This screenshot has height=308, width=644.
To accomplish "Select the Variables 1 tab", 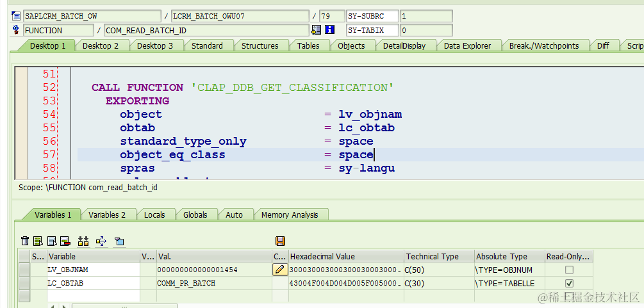I will (x=53, y=215).
